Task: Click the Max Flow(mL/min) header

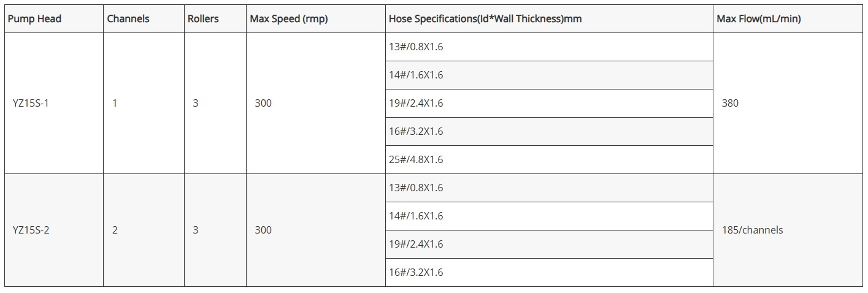Action: click(759, 19)
